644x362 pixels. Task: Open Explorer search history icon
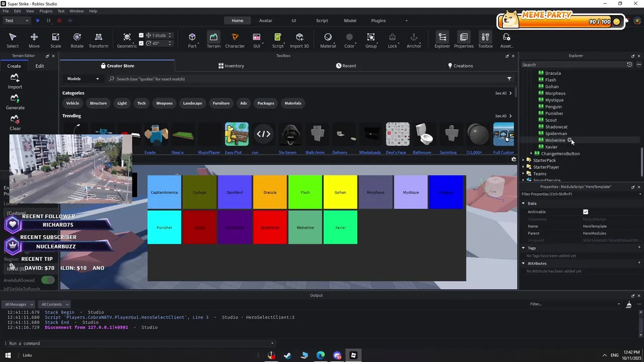click(x=629, y=65)
